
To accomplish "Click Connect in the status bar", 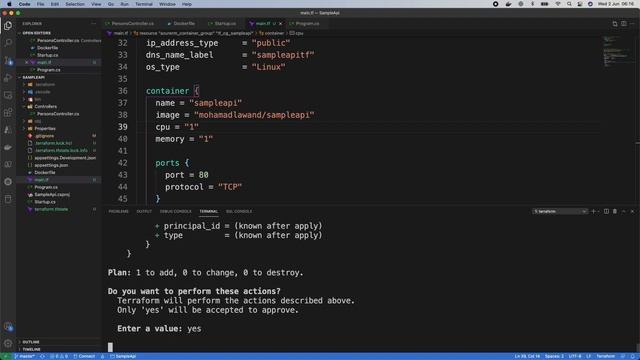I will tap(84, 356).
